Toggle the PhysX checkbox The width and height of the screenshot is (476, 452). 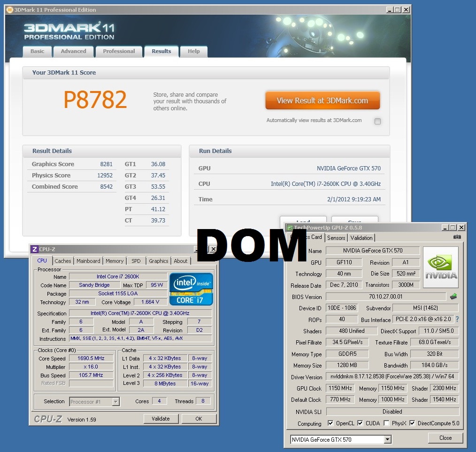[386, 423]
